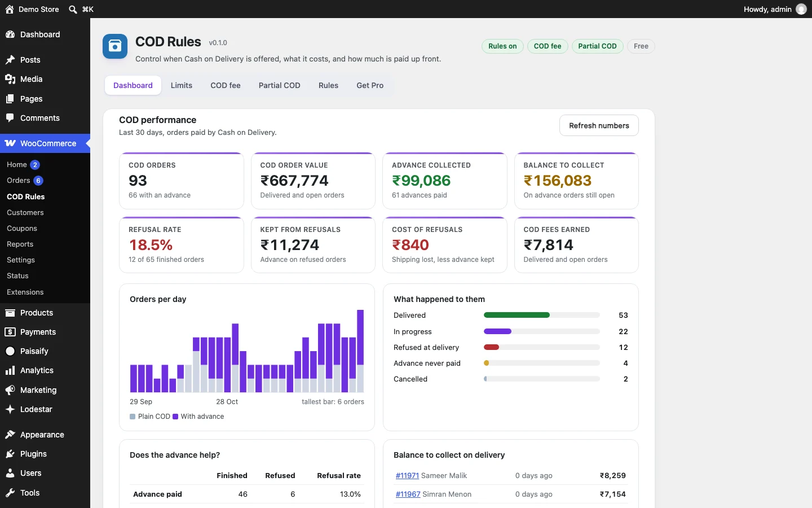This screenshot has width=812, height=508.
Task: Click the Tools wrench icon
Action: click(10, 493)
